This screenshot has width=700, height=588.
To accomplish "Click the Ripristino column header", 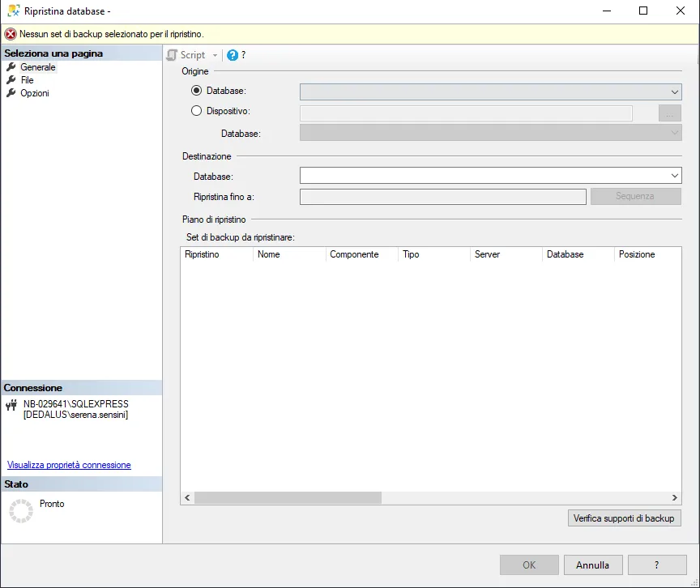I will pos(217,254).
